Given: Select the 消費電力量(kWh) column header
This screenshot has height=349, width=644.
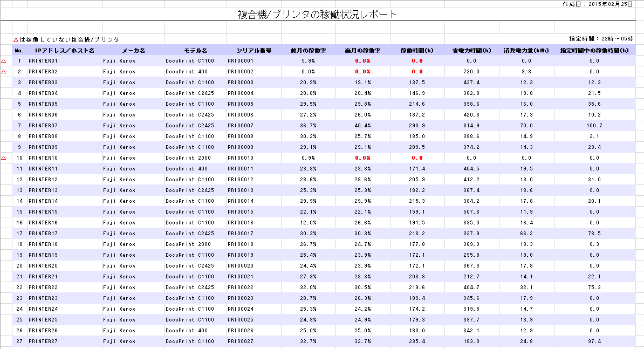Looking at the screenshot, I should [526, 51].
